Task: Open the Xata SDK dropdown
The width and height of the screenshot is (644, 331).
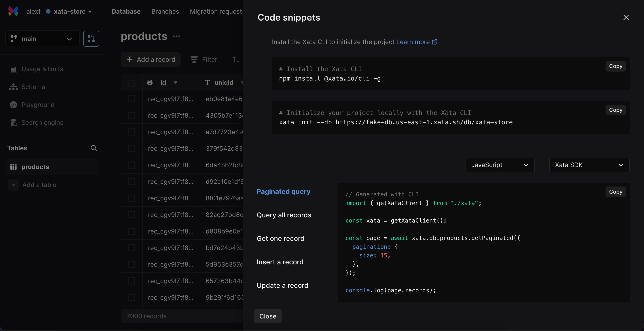Action: click(x=589, y=165)
